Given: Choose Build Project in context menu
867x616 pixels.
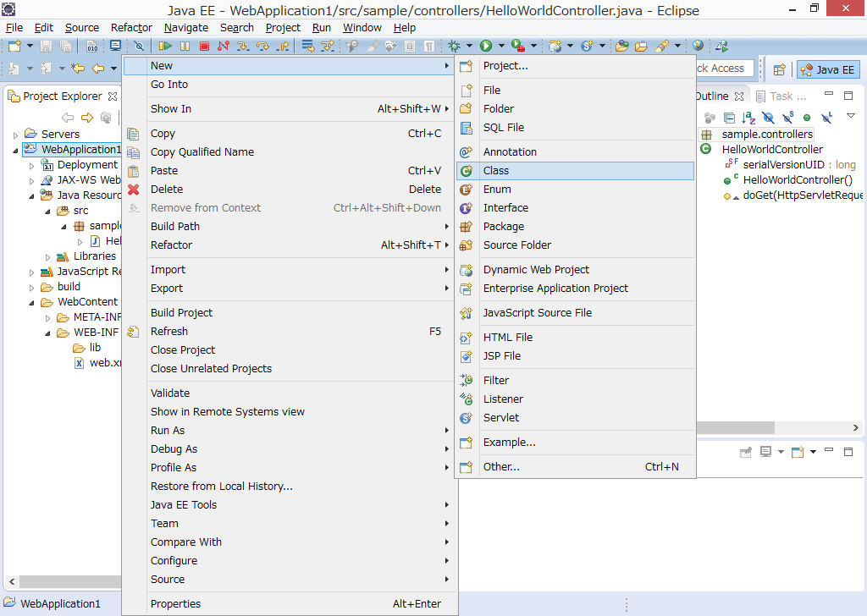Looking at the screenshot, I should (x=290, y=313).
